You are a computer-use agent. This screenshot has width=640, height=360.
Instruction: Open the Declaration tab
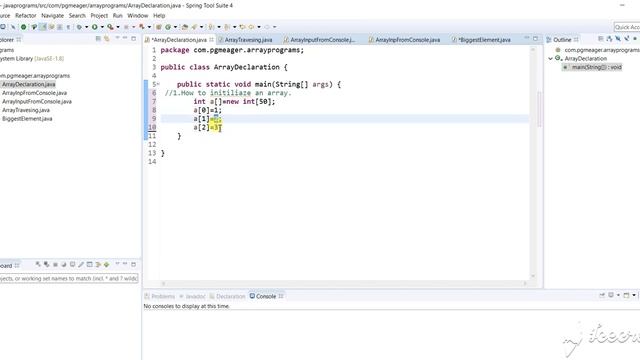coord(227,296)
